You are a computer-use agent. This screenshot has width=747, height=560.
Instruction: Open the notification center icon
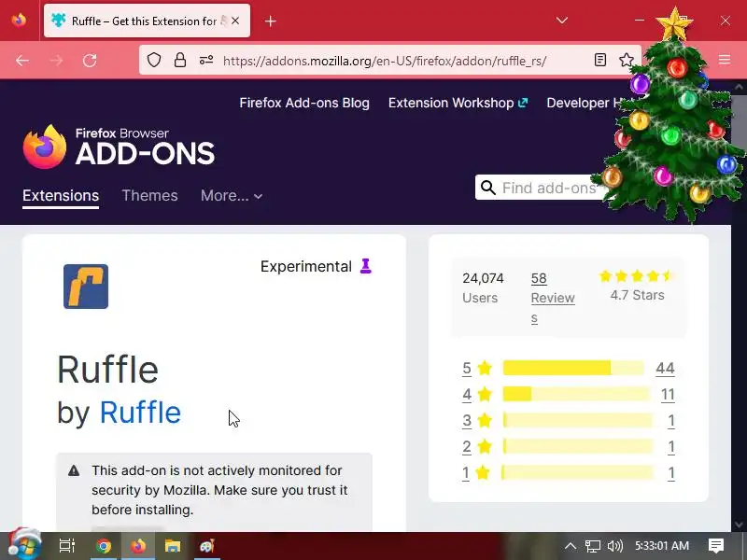click(x=715, y=546)
